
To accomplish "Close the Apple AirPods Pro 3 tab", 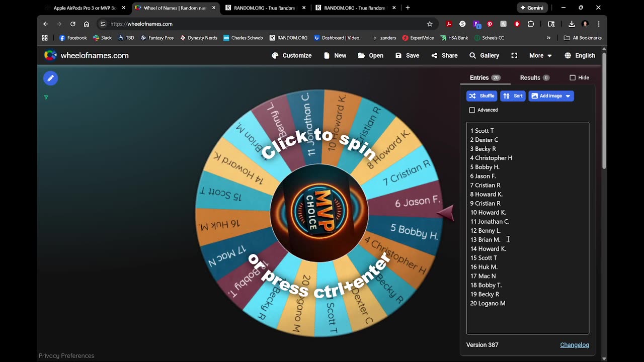I will [123, 8].
